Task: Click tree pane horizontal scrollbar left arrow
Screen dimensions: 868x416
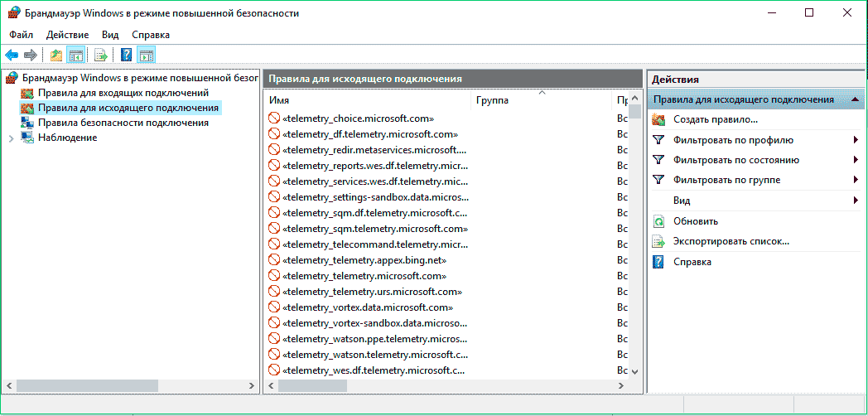Action: click(x=9, y=385)
